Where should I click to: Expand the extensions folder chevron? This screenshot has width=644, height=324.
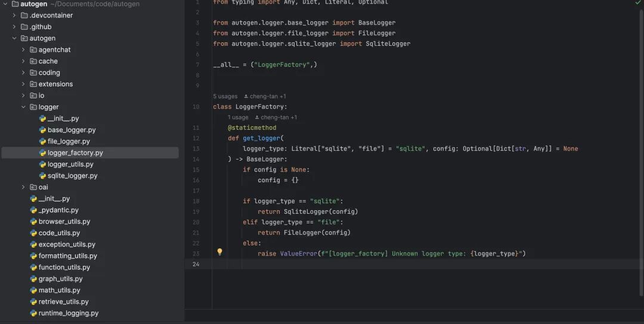click(23, 84)
